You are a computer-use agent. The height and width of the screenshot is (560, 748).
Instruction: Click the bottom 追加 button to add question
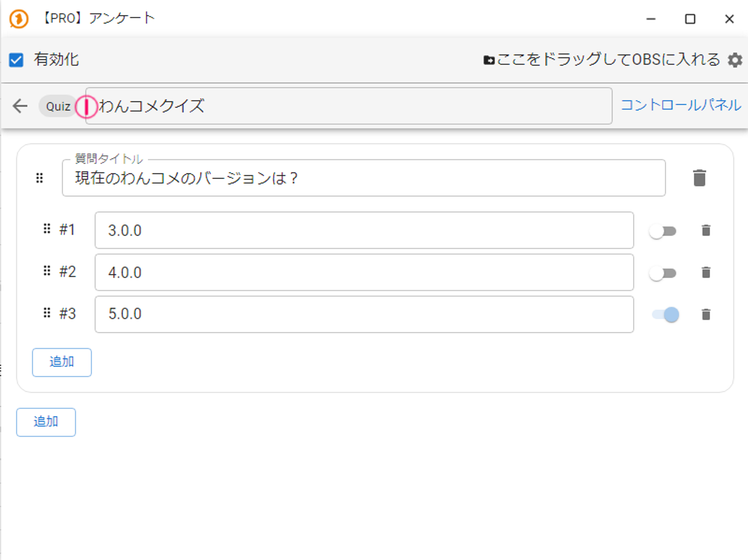[46, 422]
